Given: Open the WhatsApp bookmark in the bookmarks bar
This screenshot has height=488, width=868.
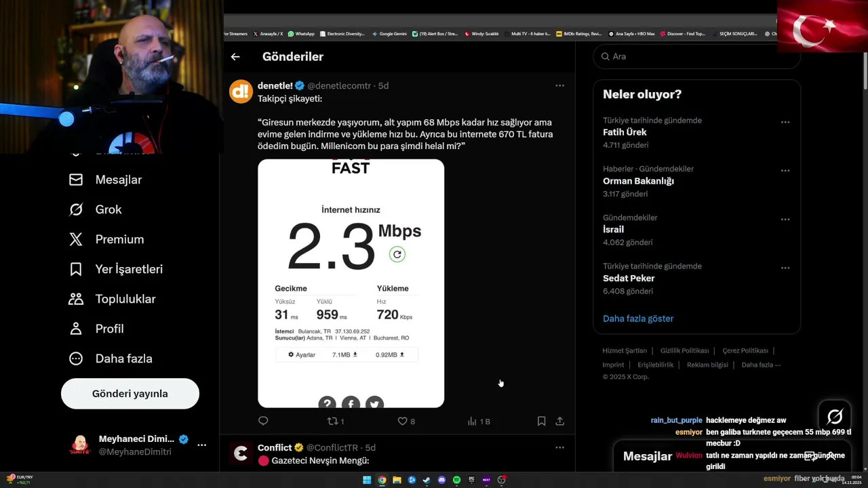Looking at the screenshot, I should coord(301,33).
